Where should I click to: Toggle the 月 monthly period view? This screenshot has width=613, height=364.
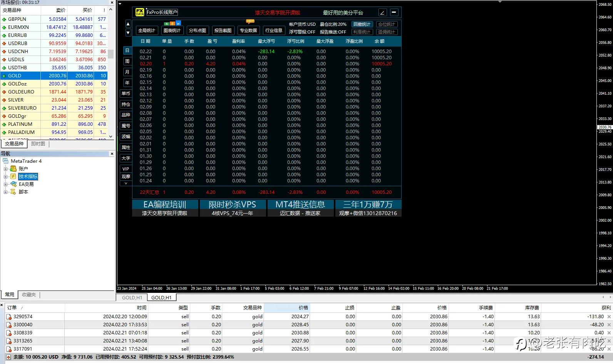tap(127, 72)
